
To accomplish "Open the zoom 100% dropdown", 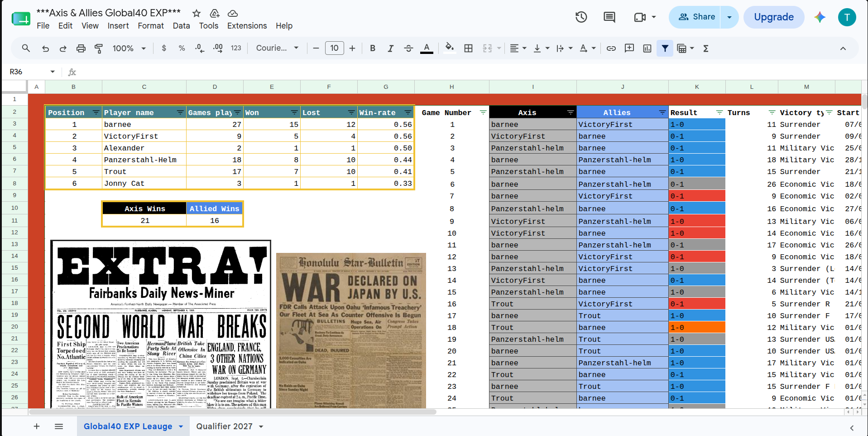I will 129,48.
